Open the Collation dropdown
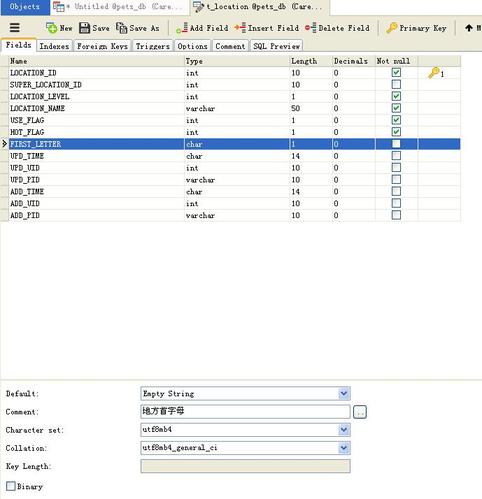The height and width of the screenshot is (499, 482). click(344, 448)
